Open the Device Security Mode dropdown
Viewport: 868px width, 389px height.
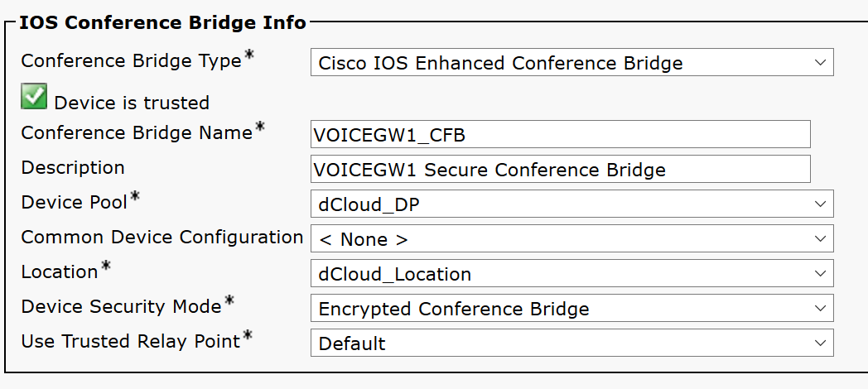click(571, 309)
